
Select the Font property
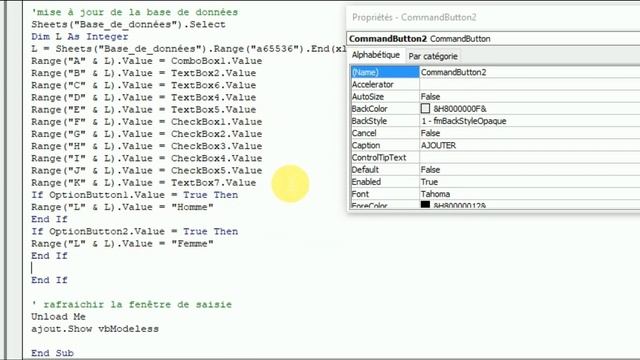(385, 194)
